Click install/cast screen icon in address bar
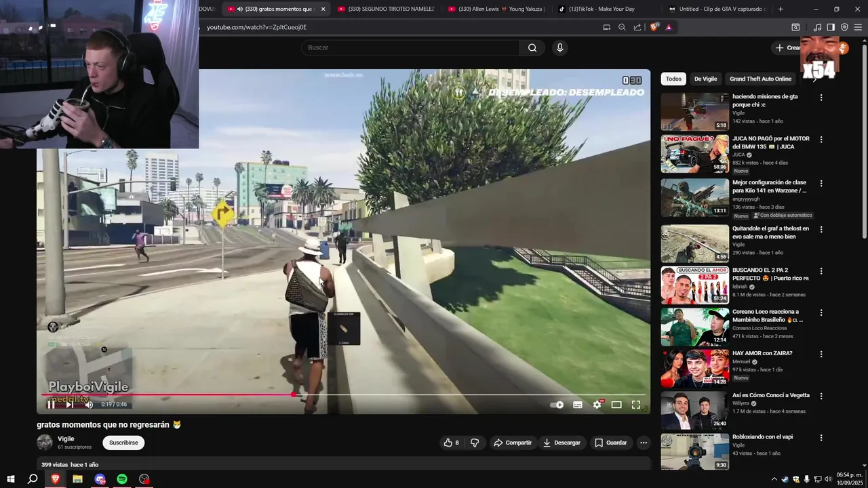This screenshot has width=868, height=488. (x=607, y=27)
